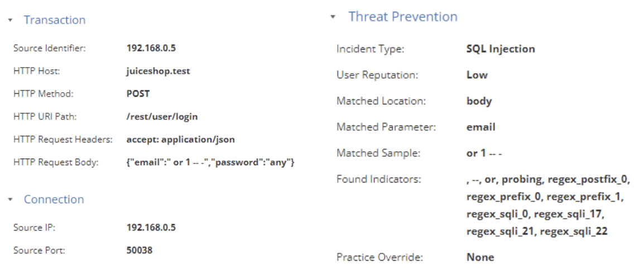Click the Matched Parameter value email
644x278 pixels.
point(481,127)
